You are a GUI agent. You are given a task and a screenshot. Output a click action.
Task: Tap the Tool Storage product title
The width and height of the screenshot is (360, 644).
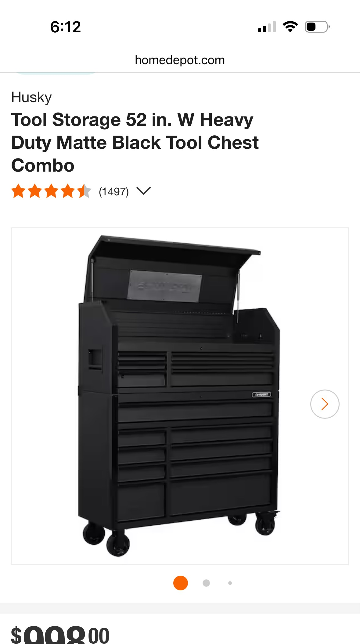coord(135,142)
